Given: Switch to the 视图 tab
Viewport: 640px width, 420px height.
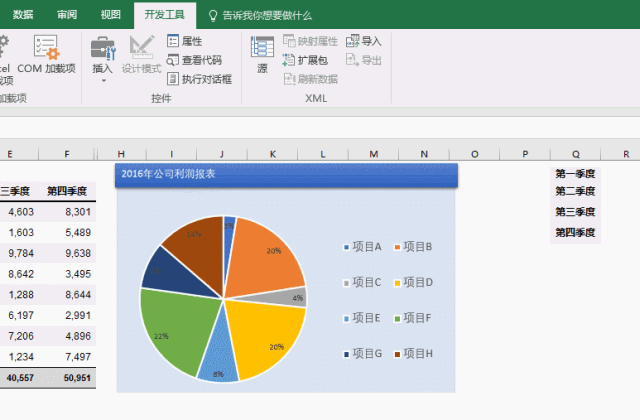Looking at the screenshot, I should [111, 15].
